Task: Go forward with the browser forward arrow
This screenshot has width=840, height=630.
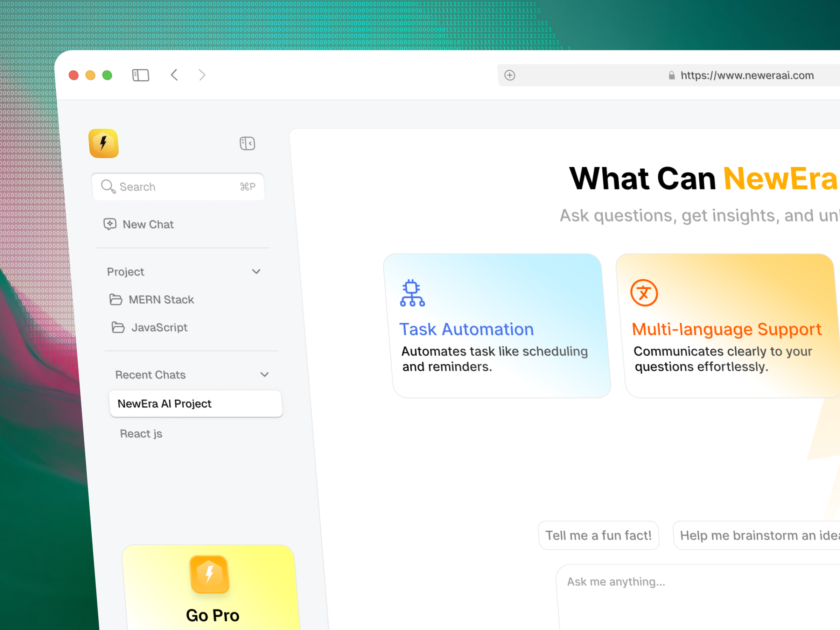Action: 202,75
